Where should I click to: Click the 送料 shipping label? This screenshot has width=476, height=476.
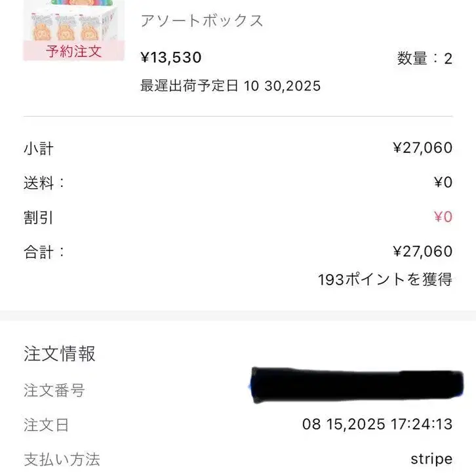click(45, 183)
